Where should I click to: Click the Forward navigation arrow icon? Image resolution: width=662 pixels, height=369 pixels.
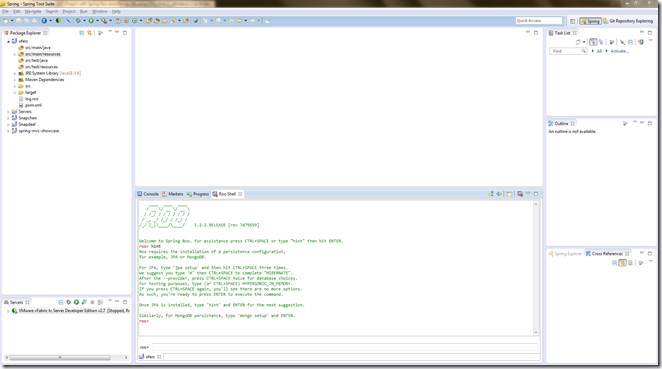(252, 21)
